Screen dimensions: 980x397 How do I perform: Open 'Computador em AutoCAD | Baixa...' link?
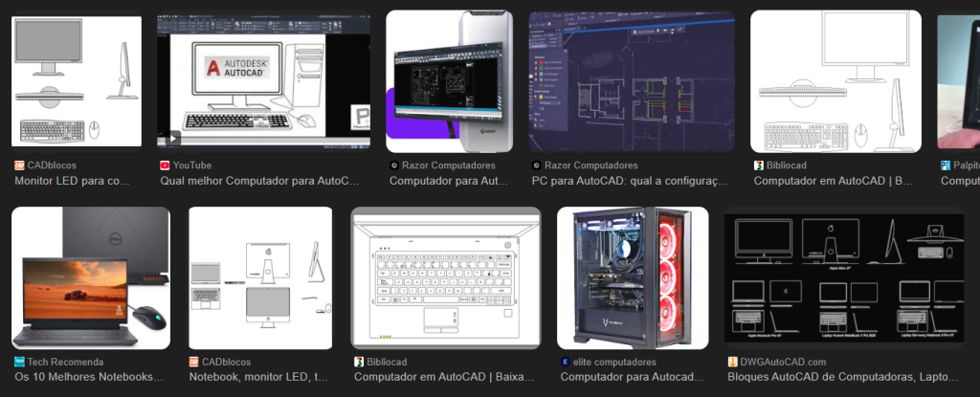[x=444, y=378]
